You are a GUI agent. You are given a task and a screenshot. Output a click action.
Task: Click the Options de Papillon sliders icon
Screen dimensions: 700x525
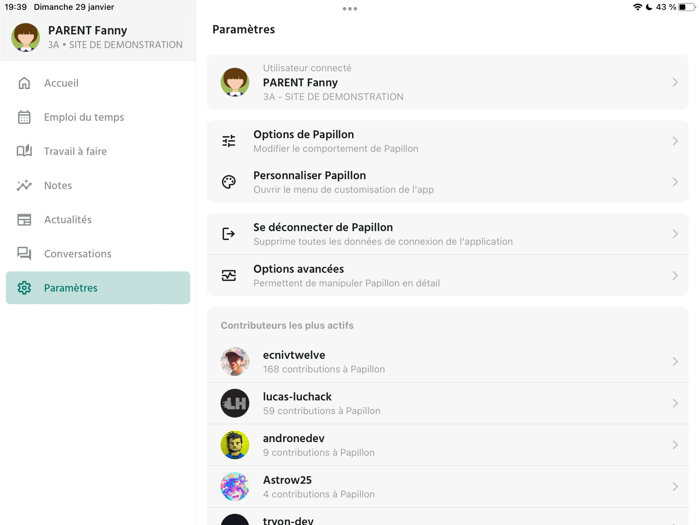point(229,141)
